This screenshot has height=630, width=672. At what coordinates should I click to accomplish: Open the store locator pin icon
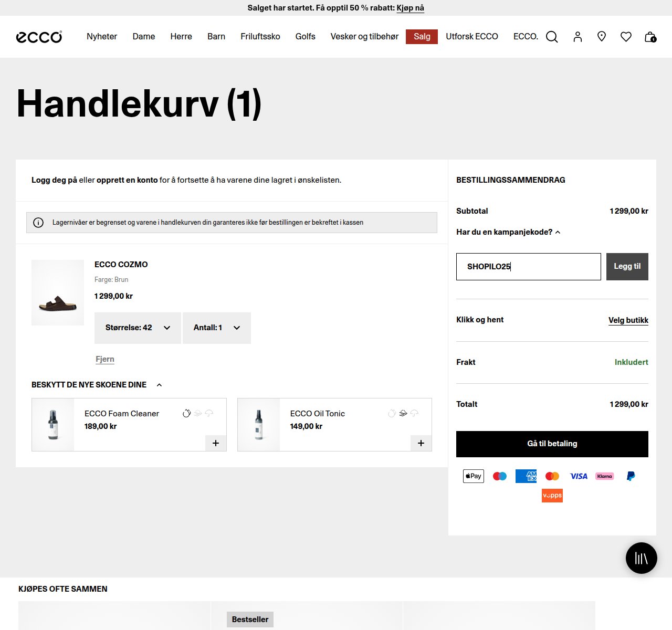(x=602, y=36)
